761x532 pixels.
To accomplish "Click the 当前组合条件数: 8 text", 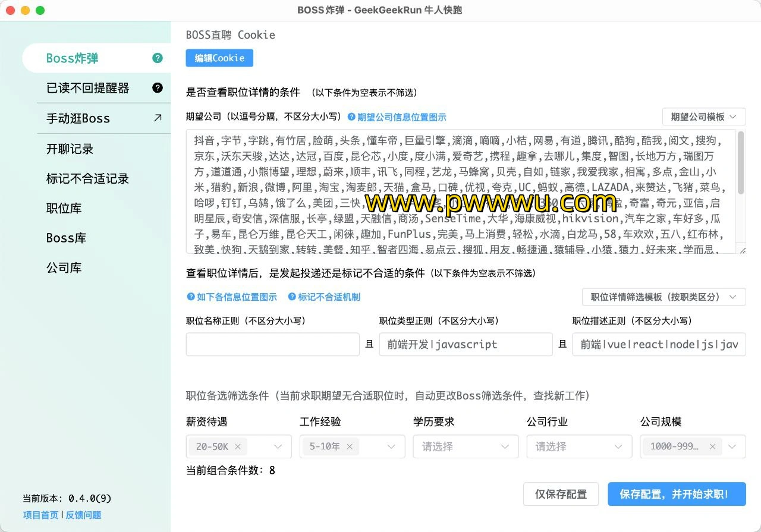I will pyautogui.click(x=231, y=470).
